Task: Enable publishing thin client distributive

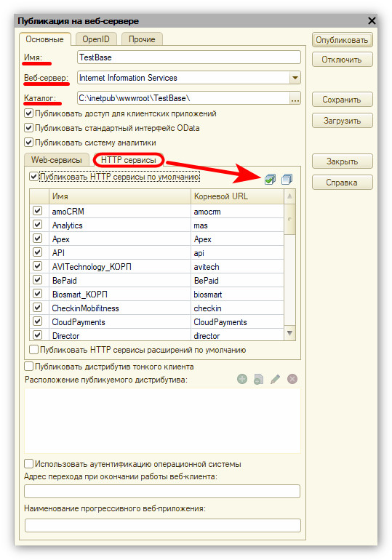Action: [x=28, y=367]
